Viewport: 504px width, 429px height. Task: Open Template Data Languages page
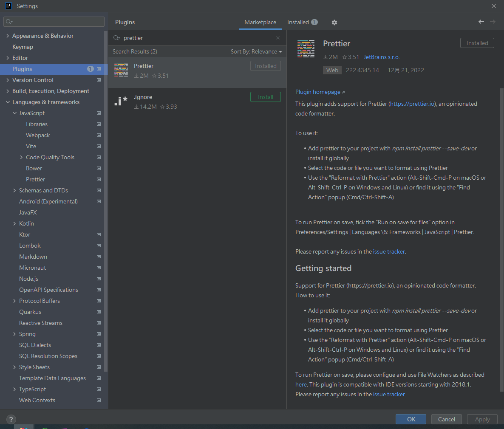52,378
